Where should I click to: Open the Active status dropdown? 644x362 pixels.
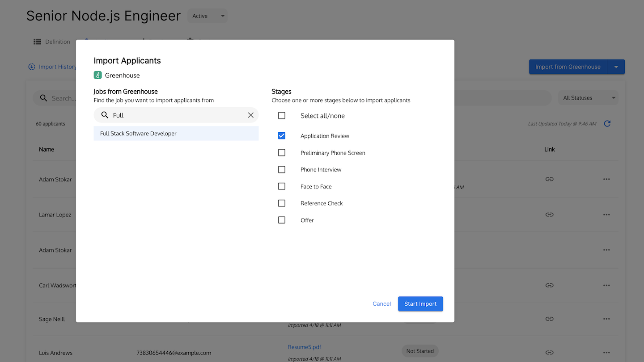tap(208, 16)
